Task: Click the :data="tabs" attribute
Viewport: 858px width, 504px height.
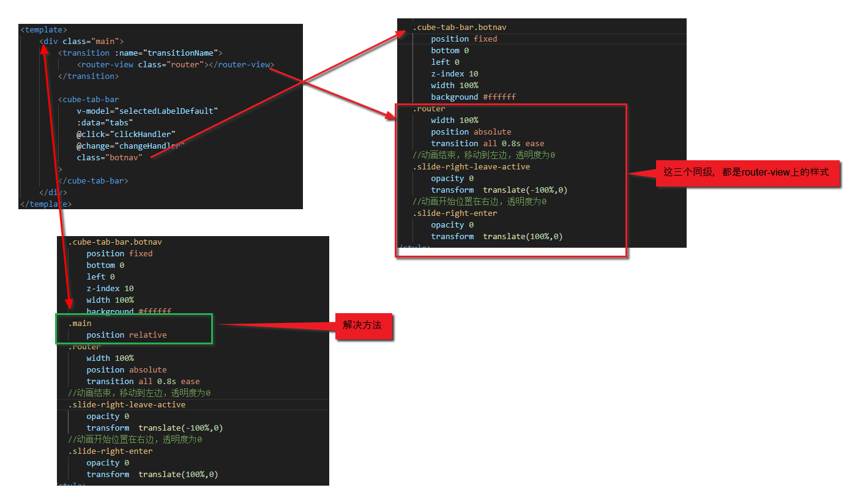Action: point(105,122)
